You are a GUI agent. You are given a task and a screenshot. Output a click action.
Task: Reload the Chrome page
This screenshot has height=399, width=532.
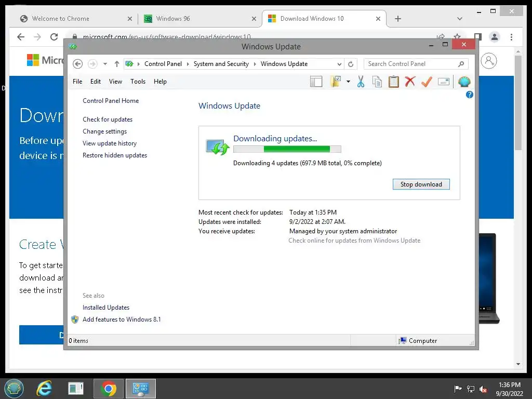54,37
